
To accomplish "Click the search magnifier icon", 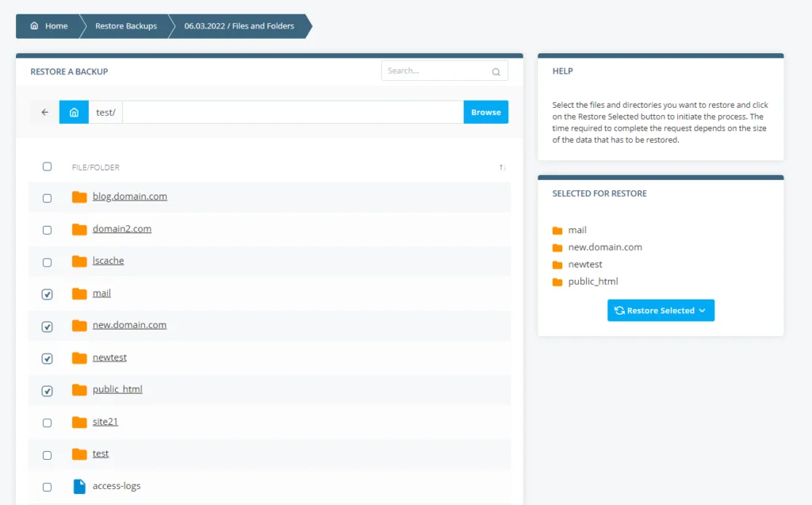I will tap(496, 71).
